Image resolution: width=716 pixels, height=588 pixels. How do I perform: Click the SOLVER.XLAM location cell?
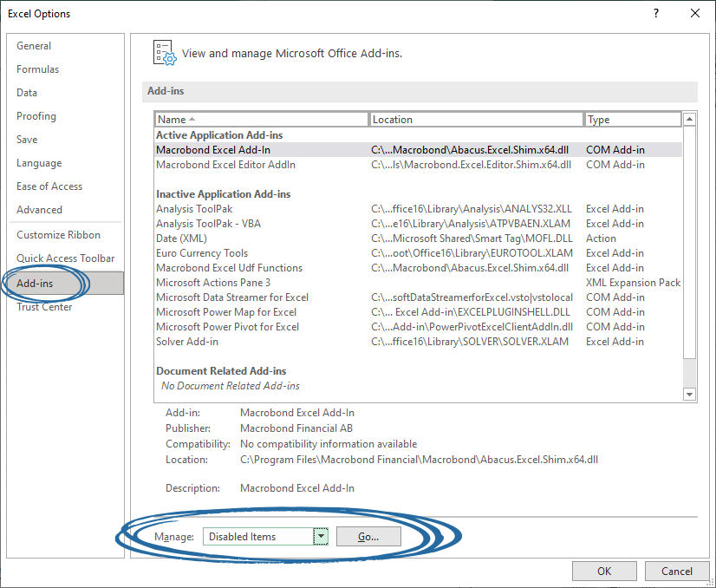pos(470,342)
